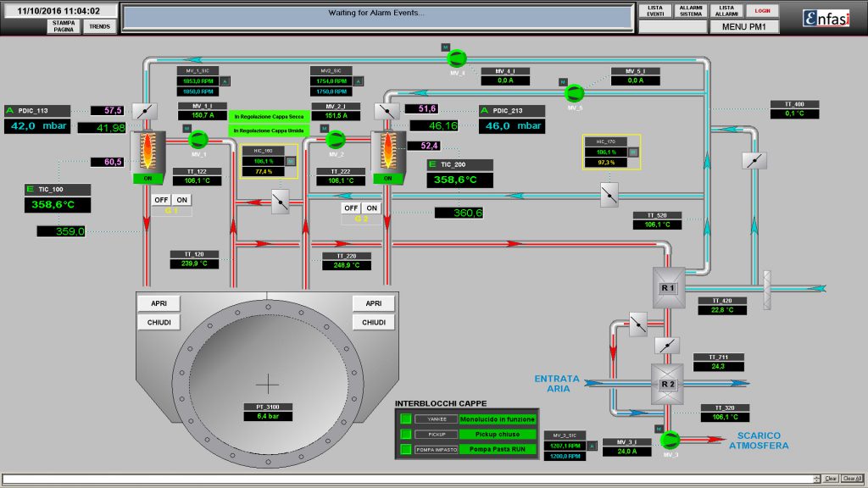868x488 pixels.
Task: Click the MV_3 exhaust fan icon
Action: (670, 440)
